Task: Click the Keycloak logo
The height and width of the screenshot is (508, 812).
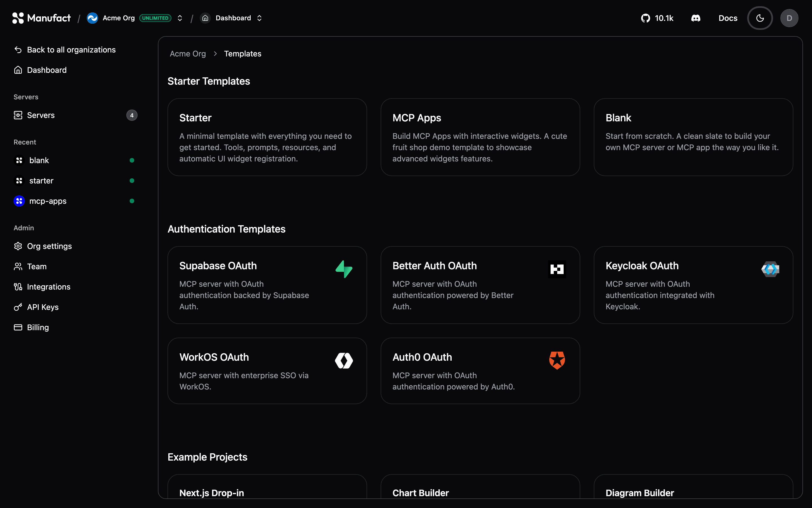Action: pos(770,269)
